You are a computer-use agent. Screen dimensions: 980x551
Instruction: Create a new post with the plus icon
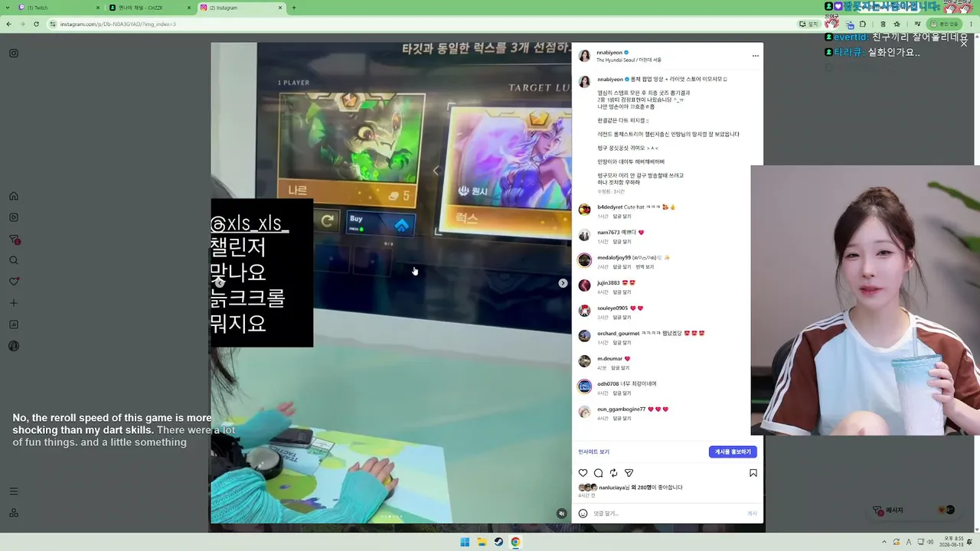[x=14, y=303]
